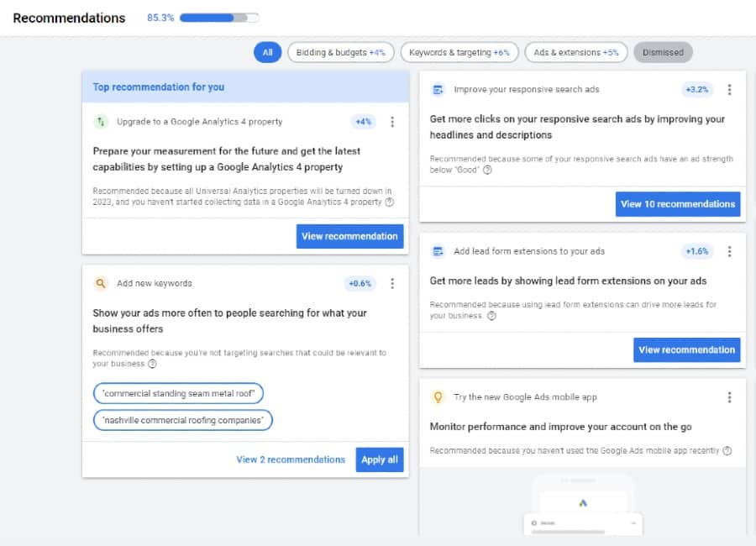Click the responsive search ads card icon

tap(438, 90)
